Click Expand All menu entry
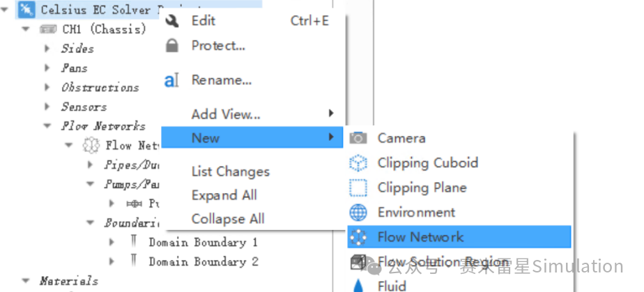 (224, 195)
